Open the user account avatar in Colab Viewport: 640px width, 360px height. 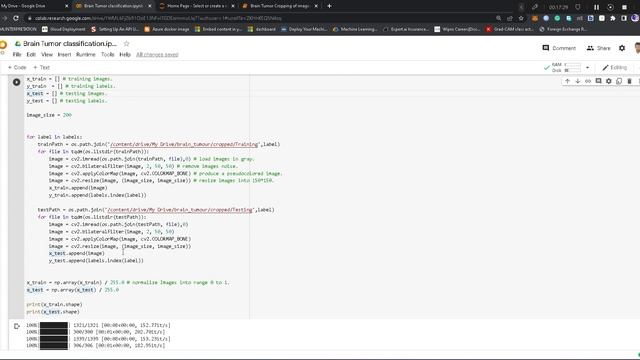(637, 48)
